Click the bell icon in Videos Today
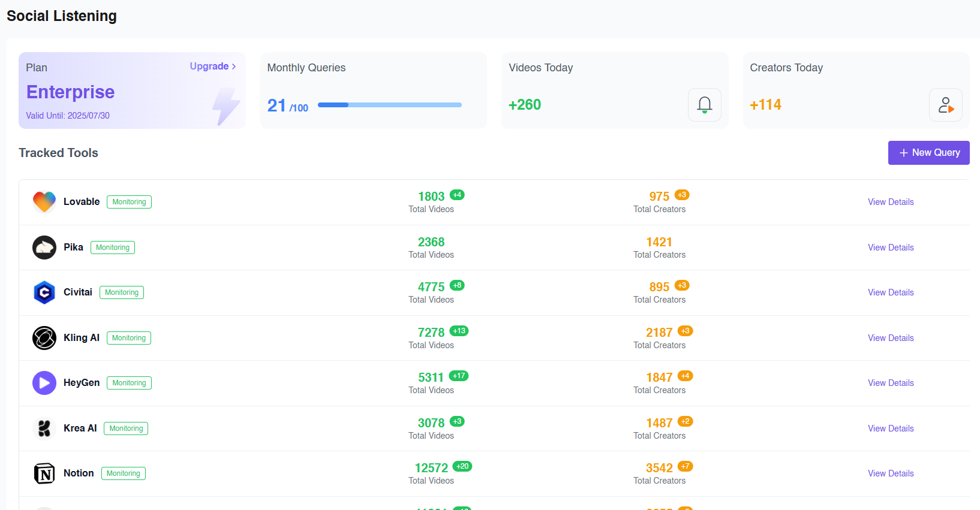 (x=705, y=105)
